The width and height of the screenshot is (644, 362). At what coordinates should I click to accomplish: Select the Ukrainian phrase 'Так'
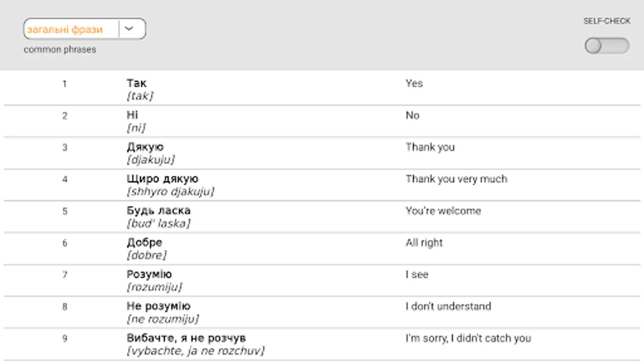(x=136, y=83)
